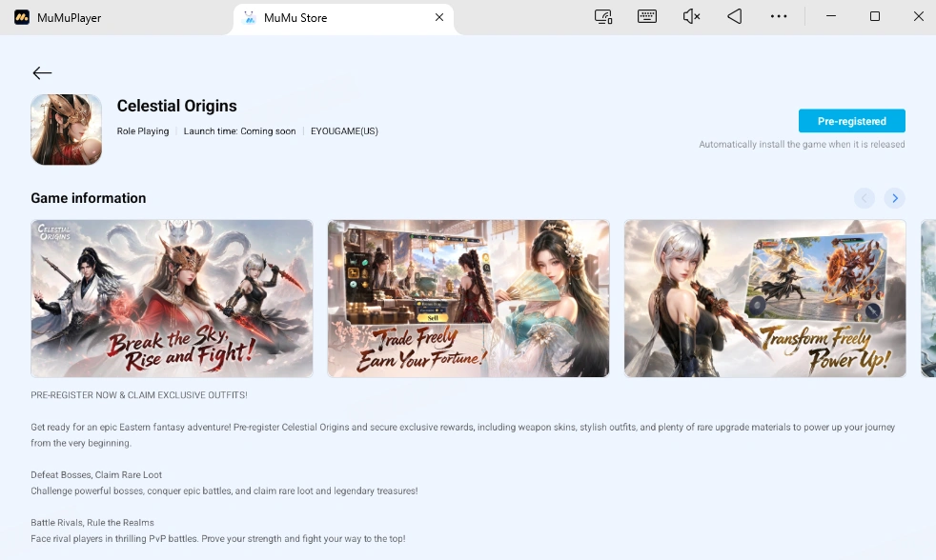Click the Role Playing category label
This screenshot has height=560, width=936.
143,131
